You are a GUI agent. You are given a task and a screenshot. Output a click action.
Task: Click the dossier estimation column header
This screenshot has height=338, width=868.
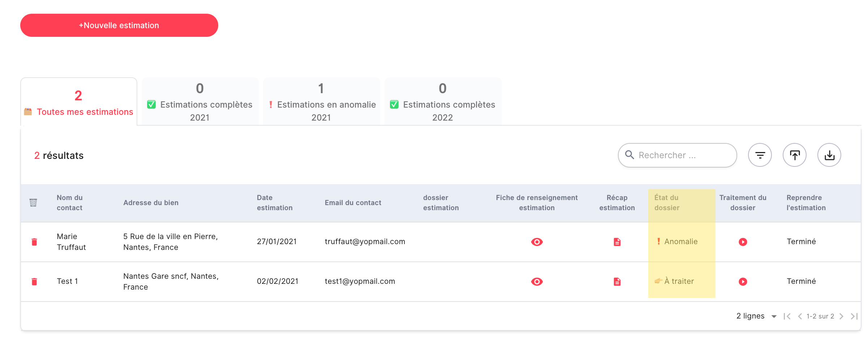441,203
